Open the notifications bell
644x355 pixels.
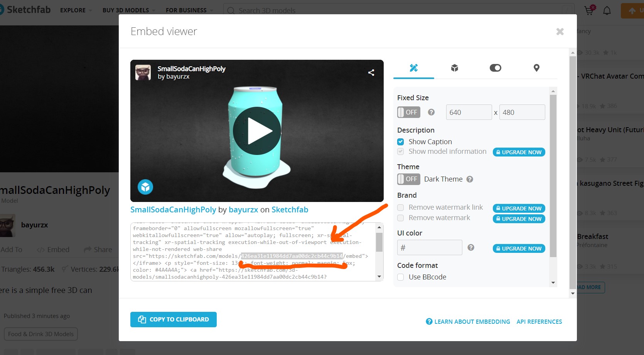[607, 11]
